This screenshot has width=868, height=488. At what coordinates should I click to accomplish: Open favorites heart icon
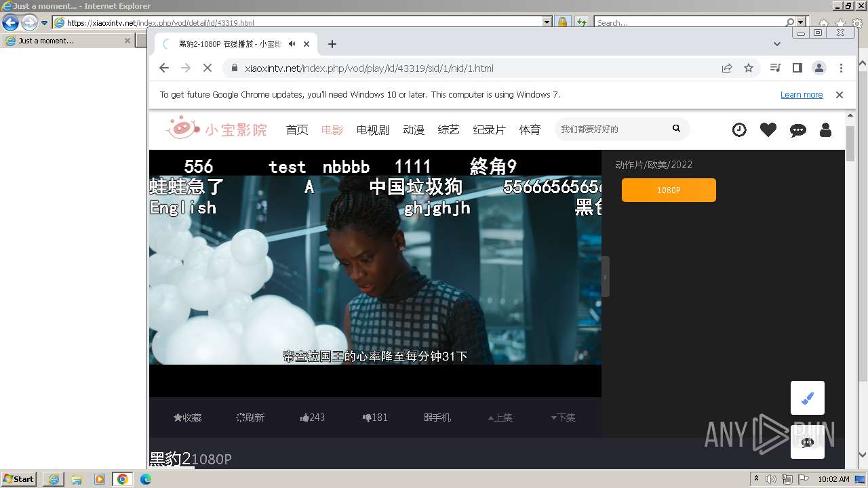coord(768,129)
